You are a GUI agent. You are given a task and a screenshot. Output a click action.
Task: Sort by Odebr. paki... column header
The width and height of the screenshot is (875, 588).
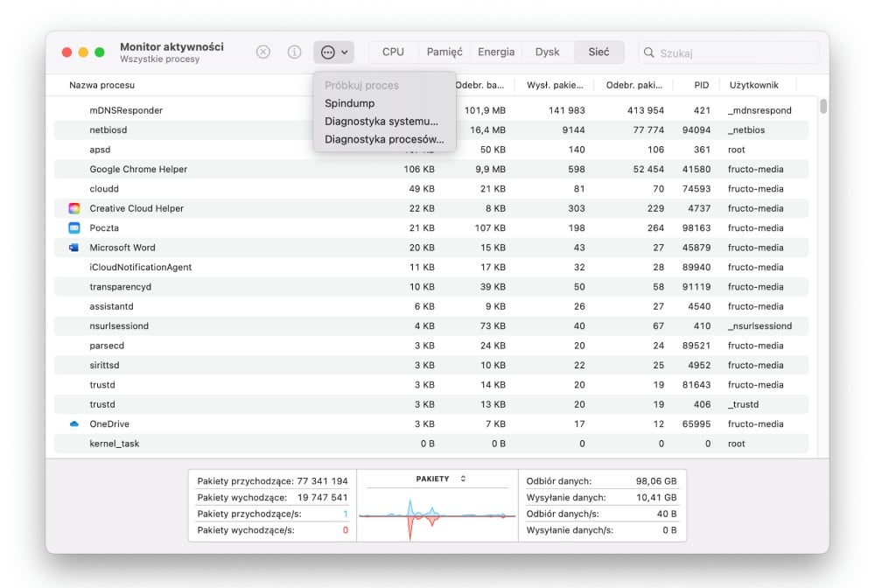tap(633, 85)
